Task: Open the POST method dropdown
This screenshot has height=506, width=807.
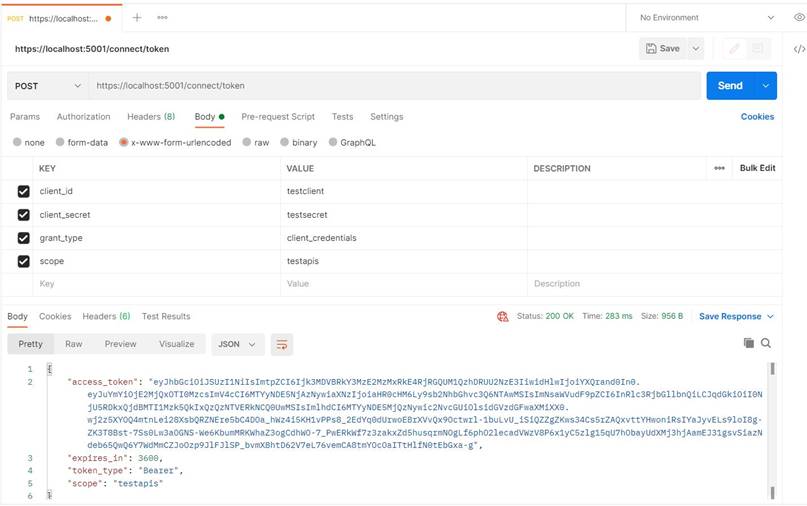Action: click(47, 86)
